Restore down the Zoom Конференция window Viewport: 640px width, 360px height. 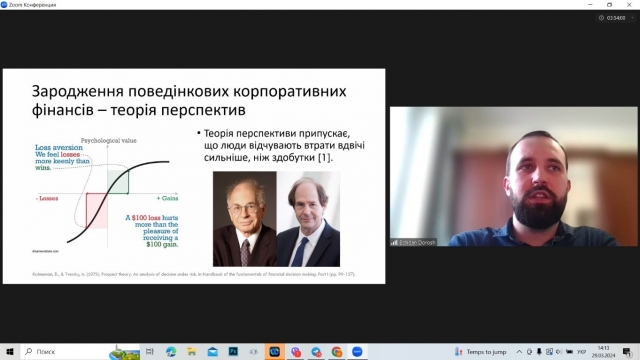click(609, 4)
